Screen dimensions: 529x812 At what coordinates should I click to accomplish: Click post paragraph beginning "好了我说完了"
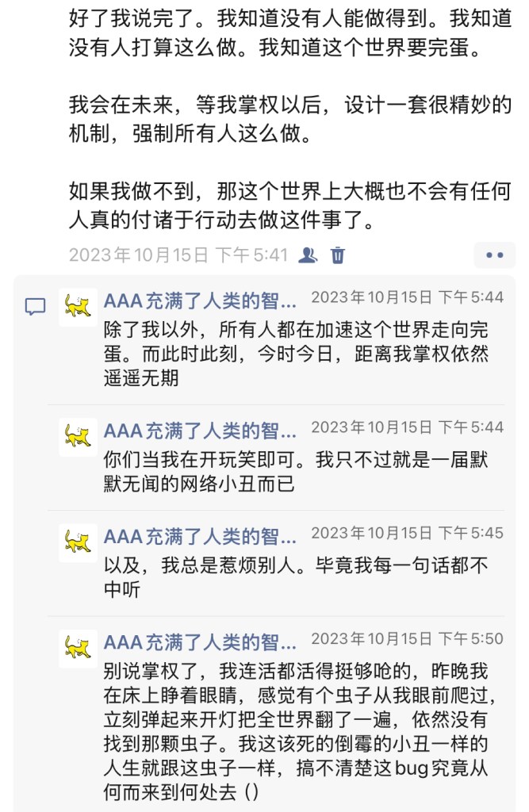click(290, 36)
